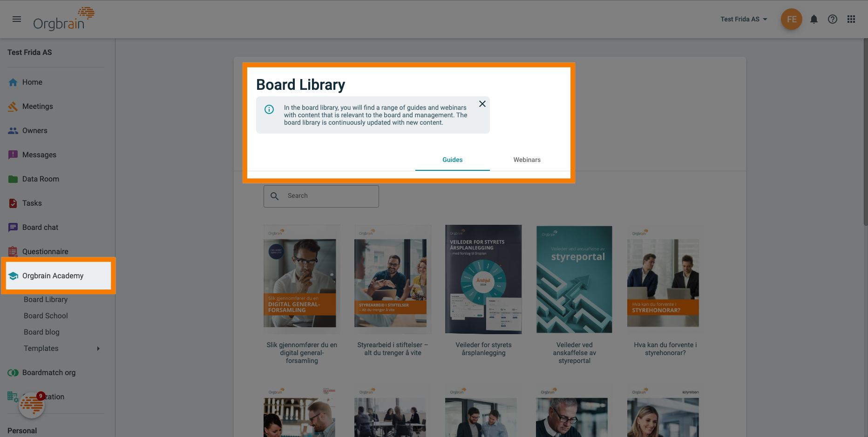This screenshot has width=868, height=437.
Task: Select the Guides tab
Action: [452, 160]
